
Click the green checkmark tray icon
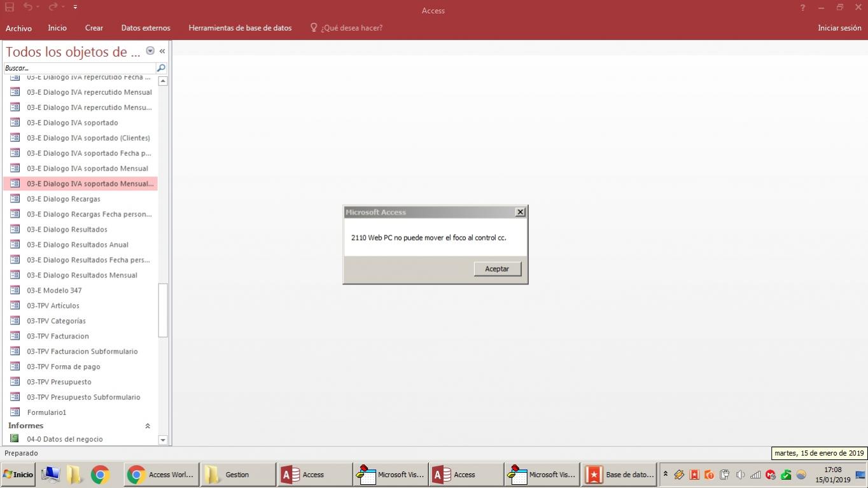pyautogui.click(x=786, y=475)
